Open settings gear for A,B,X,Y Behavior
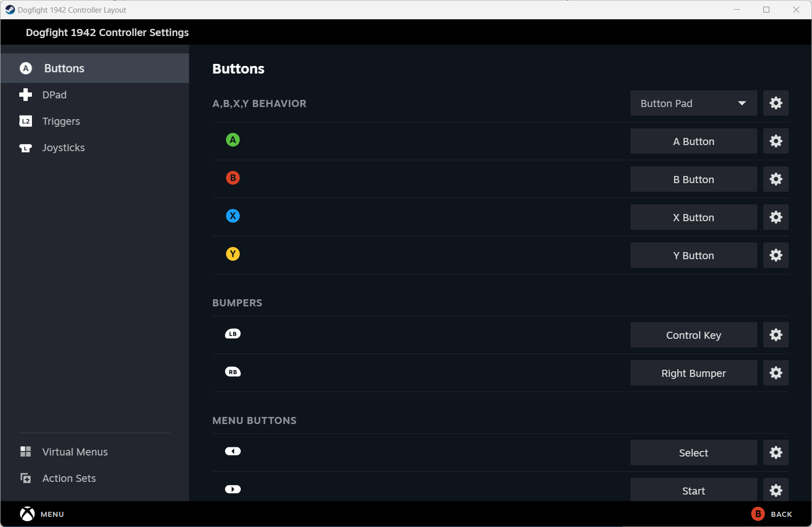Image resolution: width=812 pixels, height=527 pixels. [x=776, y=103]
